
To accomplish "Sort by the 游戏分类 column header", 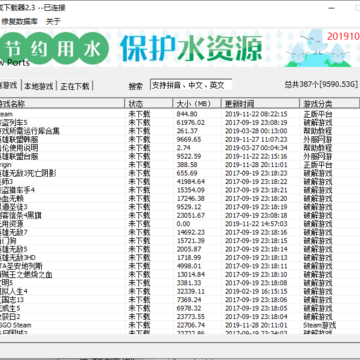I will click(x=329, y=104).
